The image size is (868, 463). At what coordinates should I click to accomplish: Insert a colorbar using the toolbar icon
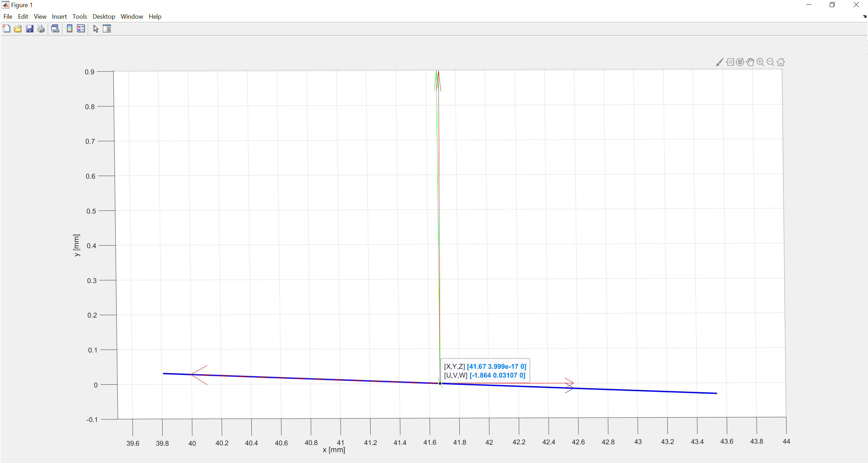[70, 29]
